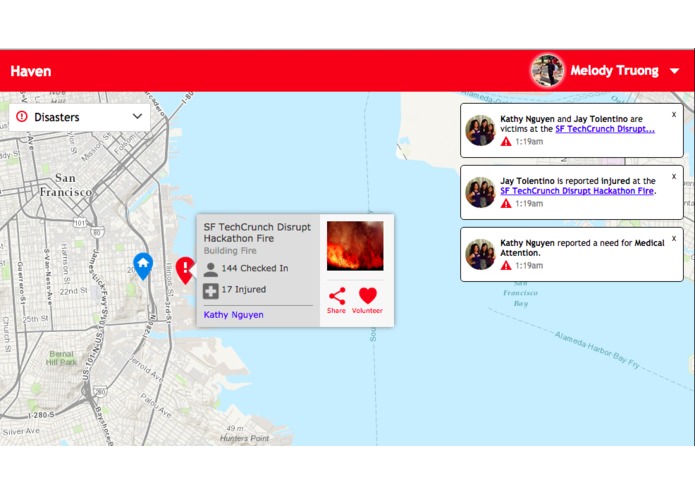Screen dimensions: 695x494
Task: Open the SF TechCrunch Disrupt... link
Action: pos(605,129)
